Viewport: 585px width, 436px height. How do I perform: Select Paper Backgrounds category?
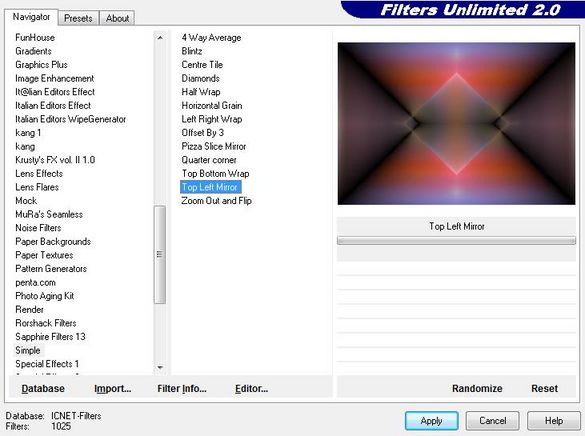(x=53, y=241)
